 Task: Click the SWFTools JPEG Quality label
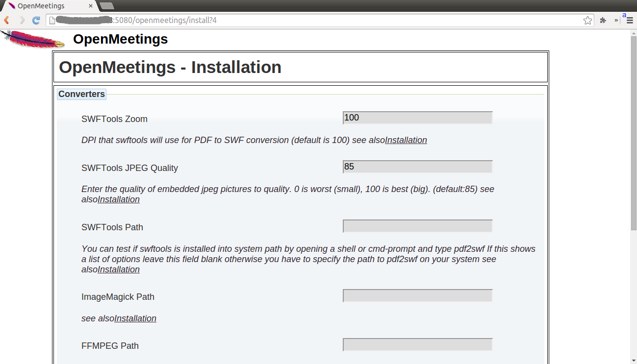click(129, 168)
